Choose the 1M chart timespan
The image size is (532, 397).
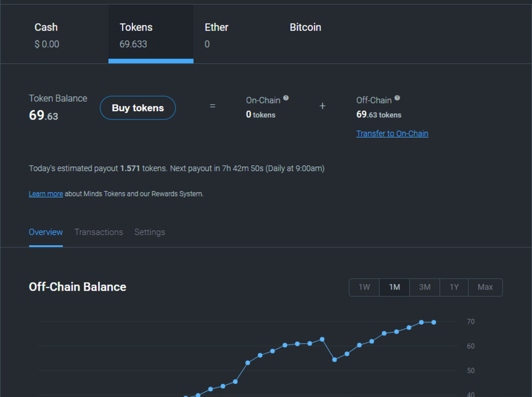394,287
